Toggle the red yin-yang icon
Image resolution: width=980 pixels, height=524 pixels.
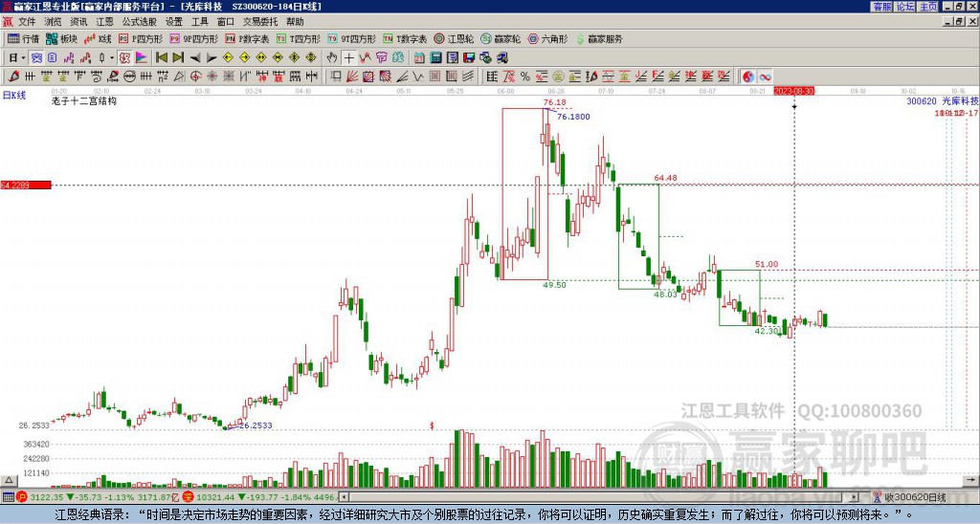point(748,76)
